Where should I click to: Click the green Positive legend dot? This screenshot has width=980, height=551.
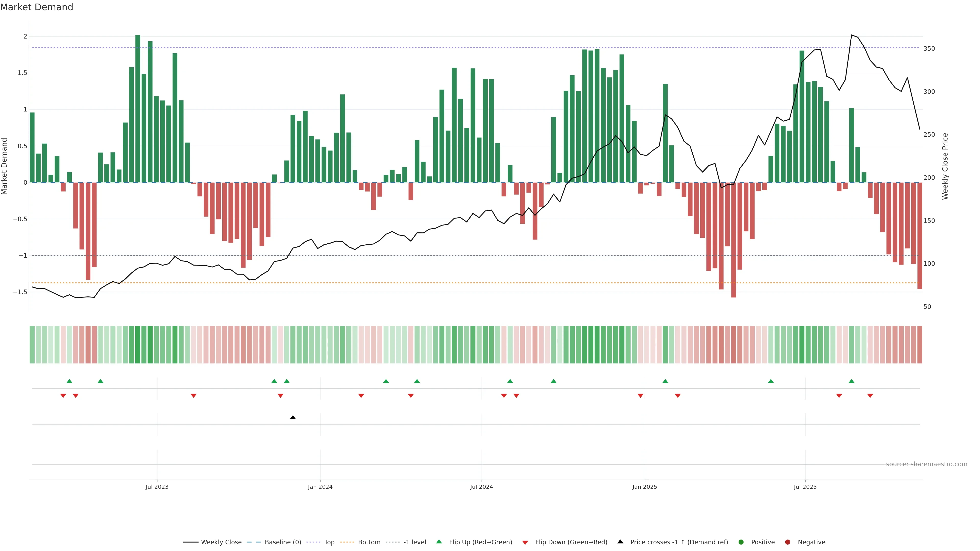pyautogui.click(x=741, y=542)
